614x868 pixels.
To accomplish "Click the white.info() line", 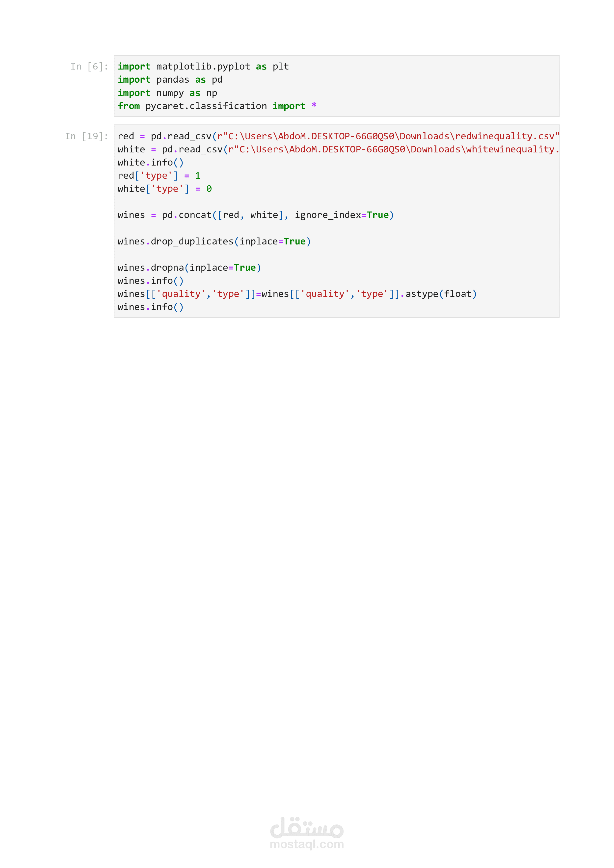I will coord(151,163).
